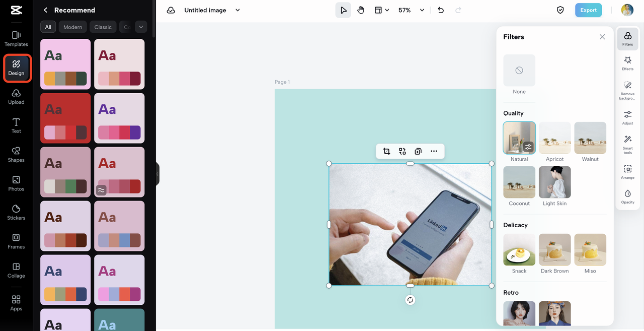Image resolution: width=644 pixels, height=331 pixels.
Task: Go back from Recommend panel
Action: (46, 10)
